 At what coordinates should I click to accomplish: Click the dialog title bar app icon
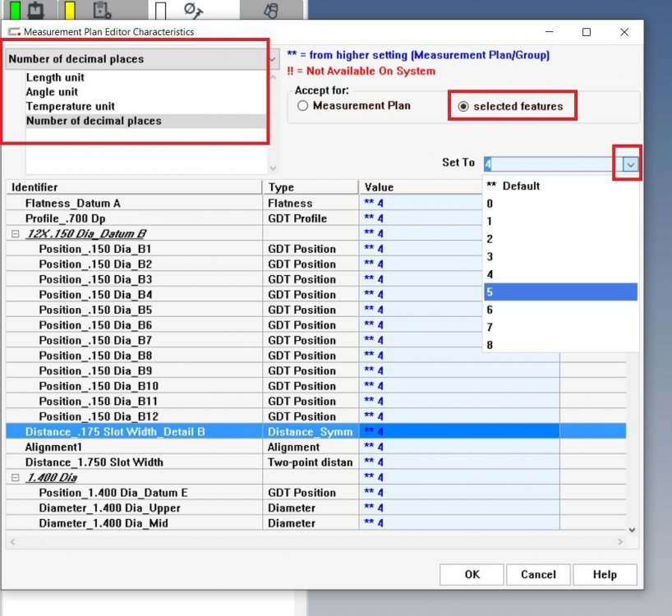(13, 32)
